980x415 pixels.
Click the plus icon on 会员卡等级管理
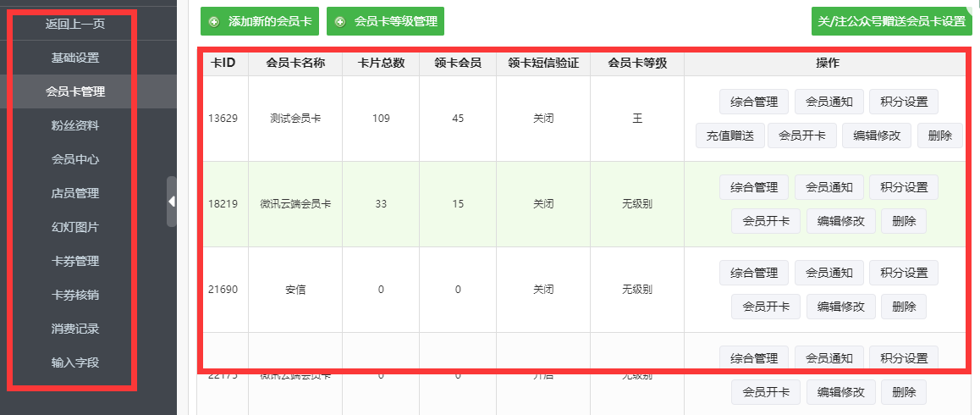pyautogui.click(x=340, y=22)
